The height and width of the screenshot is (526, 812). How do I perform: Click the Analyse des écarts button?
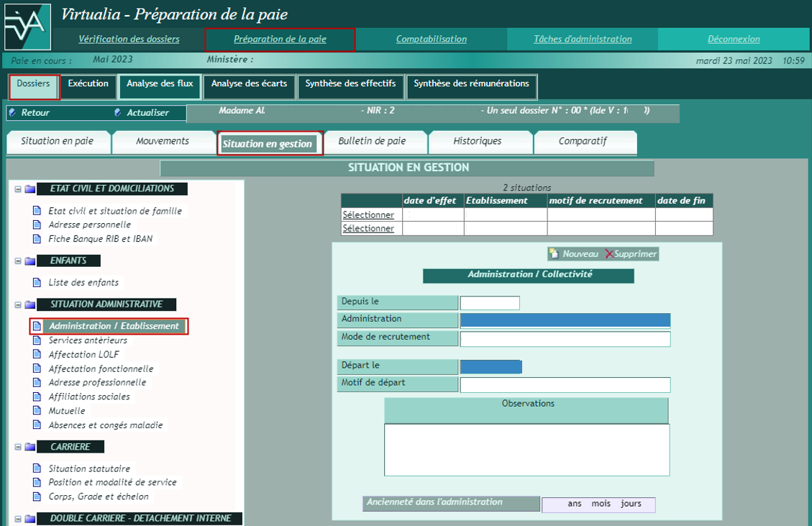(249, 84)
